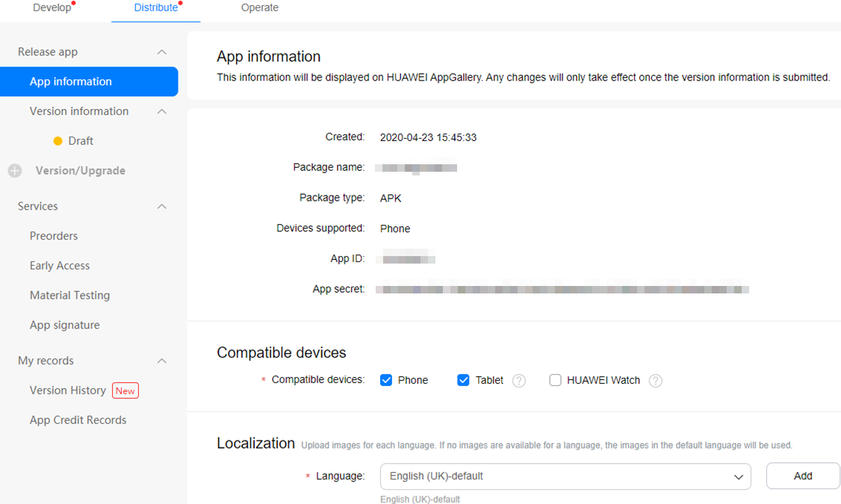The width and height of the screenshot is (841, 504).
Task: Collapse the Version information chevron
Action: [x=162, y=111]
